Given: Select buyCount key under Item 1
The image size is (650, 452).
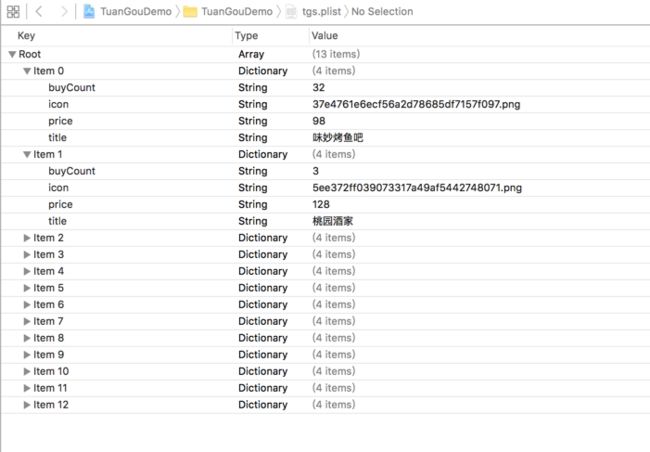Looking at the screenshot, I should tap(72, 171).
